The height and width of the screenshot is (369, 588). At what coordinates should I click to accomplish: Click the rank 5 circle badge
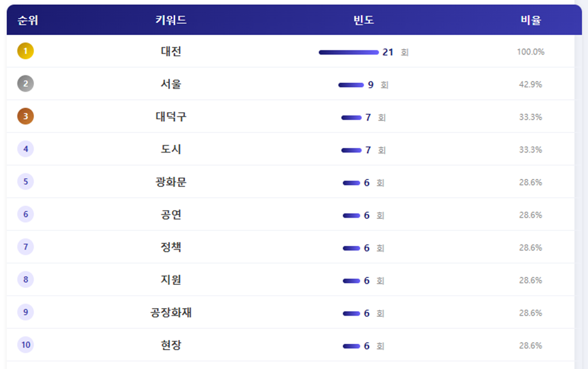(26, 182)
